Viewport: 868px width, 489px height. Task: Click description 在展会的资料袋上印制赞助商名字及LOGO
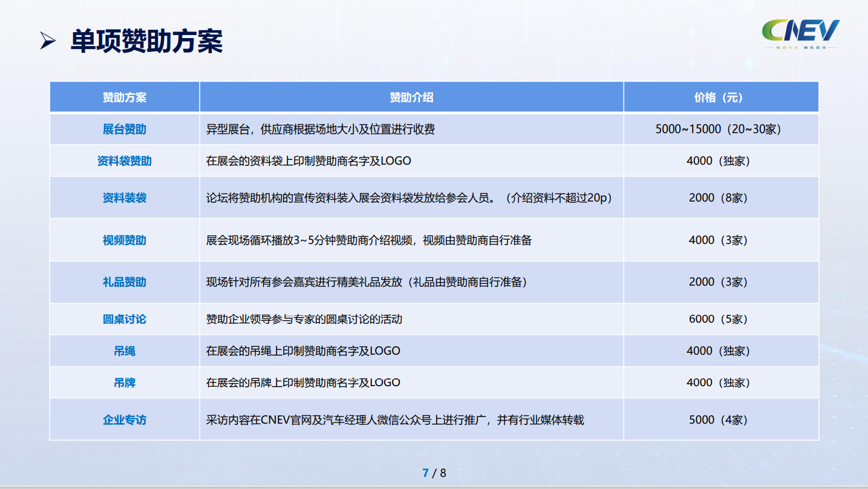click(x=308, y=161)
